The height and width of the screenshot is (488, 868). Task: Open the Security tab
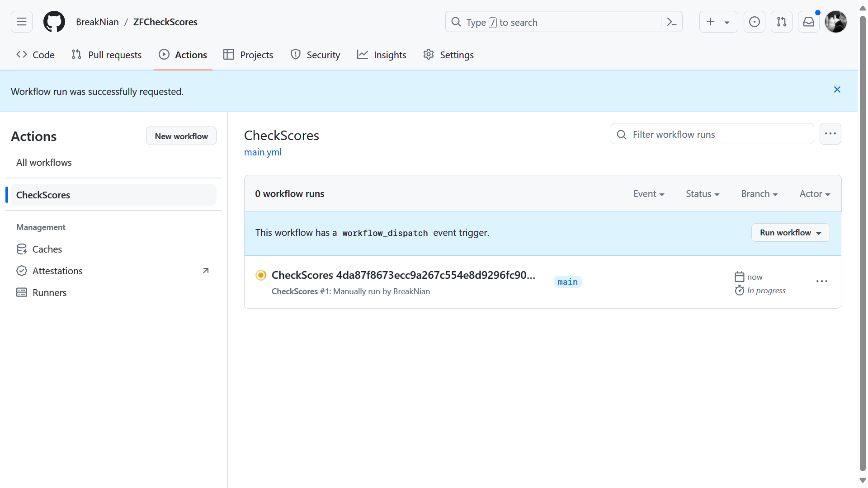[315, 55]
